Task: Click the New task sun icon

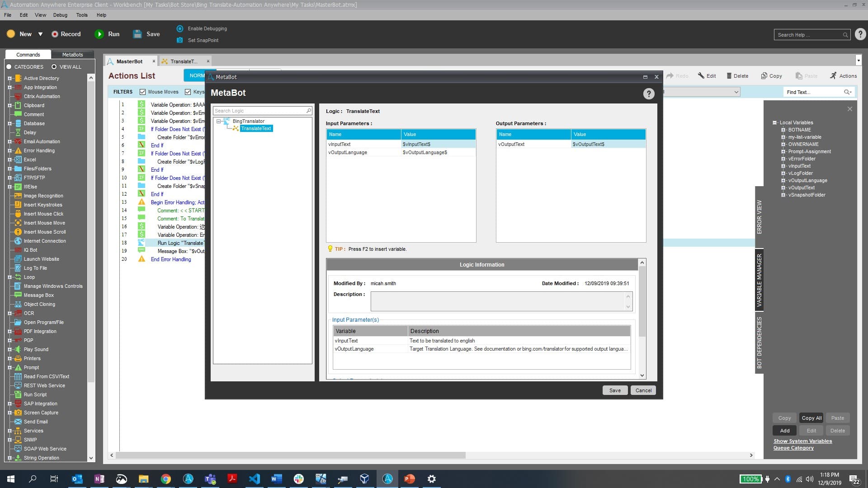Action: pyautogui.click(x=11, y=34)
